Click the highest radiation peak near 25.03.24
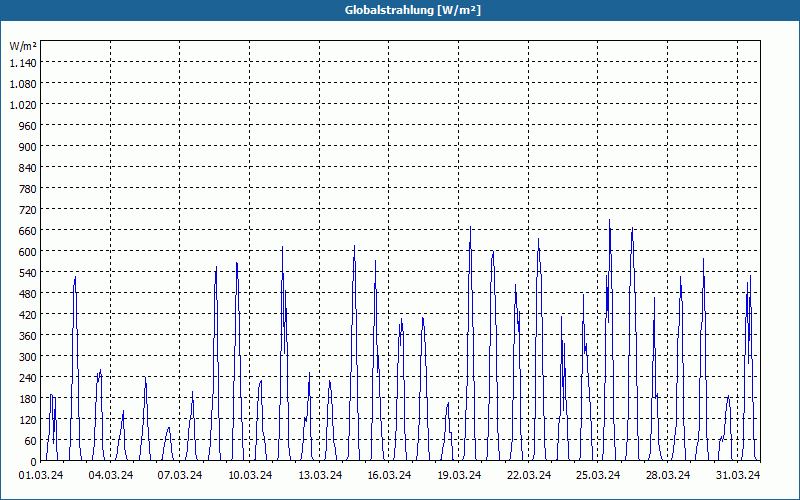The width and height of the screenshot is (800, 500). tap(609, 220)
